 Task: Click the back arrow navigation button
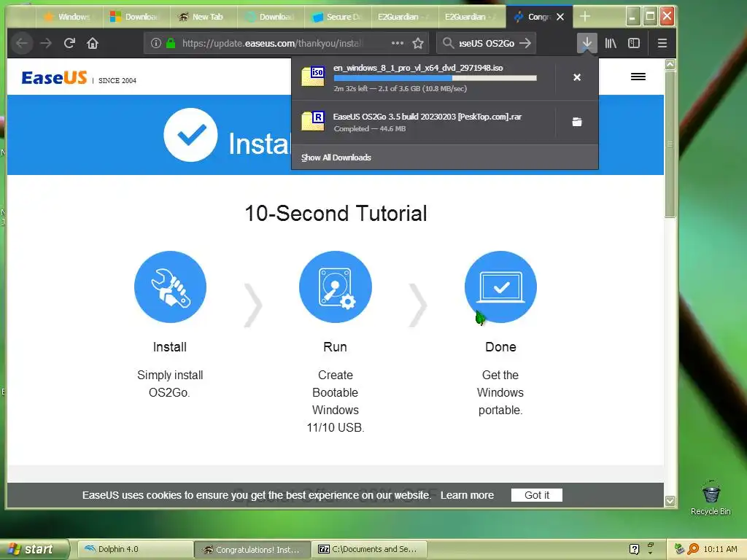tap(22, 43)
